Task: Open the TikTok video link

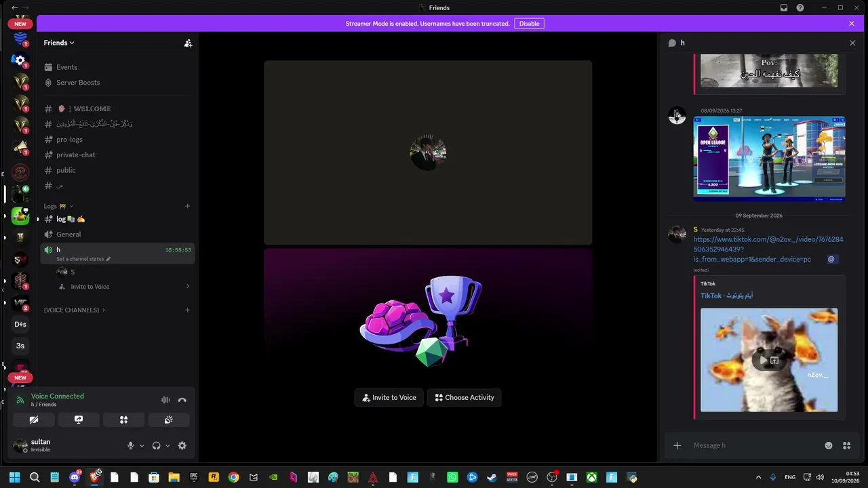Action: (x=768, y=249)
